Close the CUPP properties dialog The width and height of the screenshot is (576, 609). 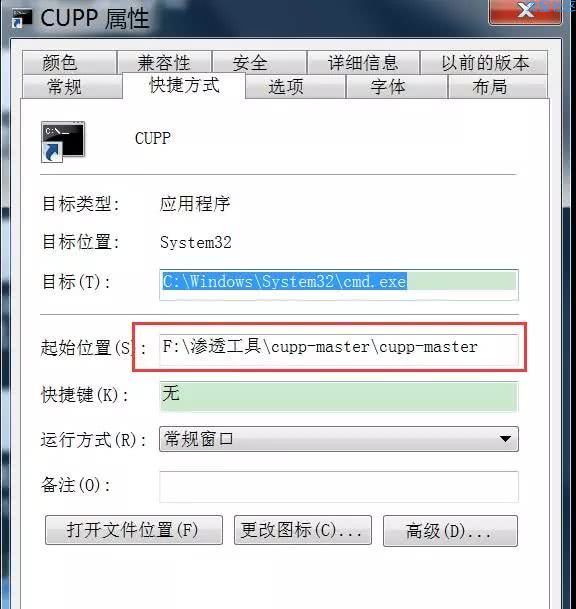[526, 10]
